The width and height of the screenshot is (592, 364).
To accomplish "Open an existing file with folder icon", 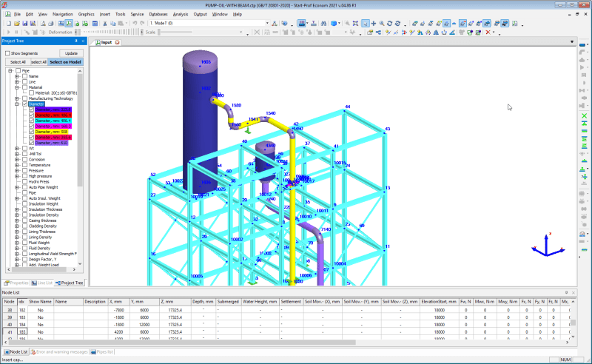I will pyautogui.click(x=16, y=24).
